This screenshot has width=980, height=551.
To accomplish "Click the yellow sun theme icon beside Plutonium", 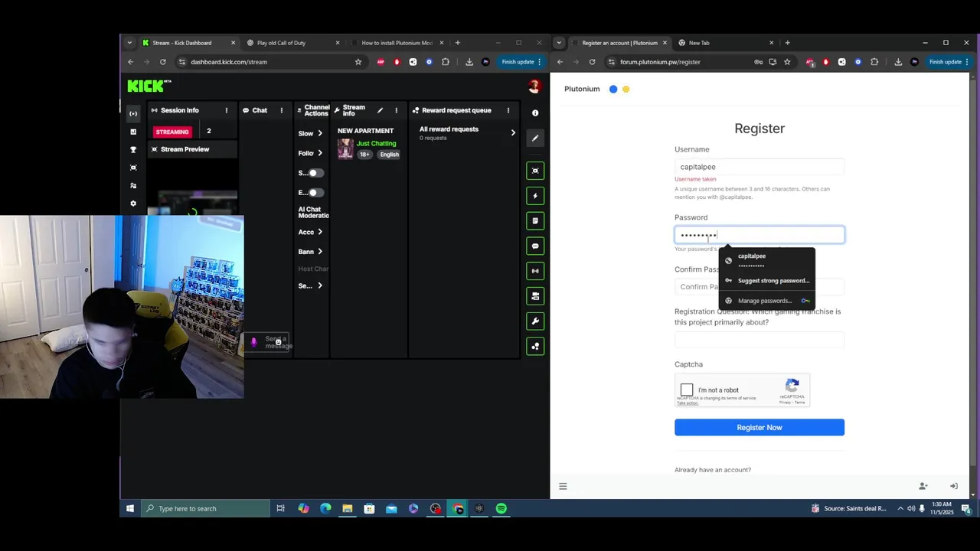I will click(626, 89).
